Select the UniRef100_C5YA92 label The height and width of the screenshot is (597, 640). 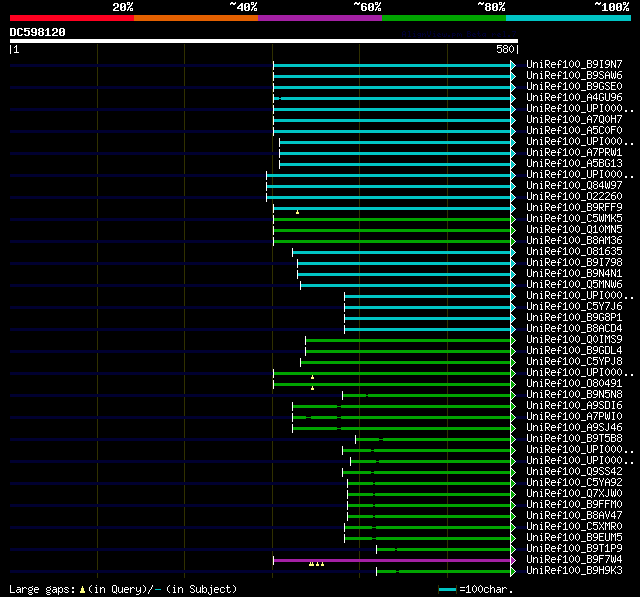click(x=574, y=483)
